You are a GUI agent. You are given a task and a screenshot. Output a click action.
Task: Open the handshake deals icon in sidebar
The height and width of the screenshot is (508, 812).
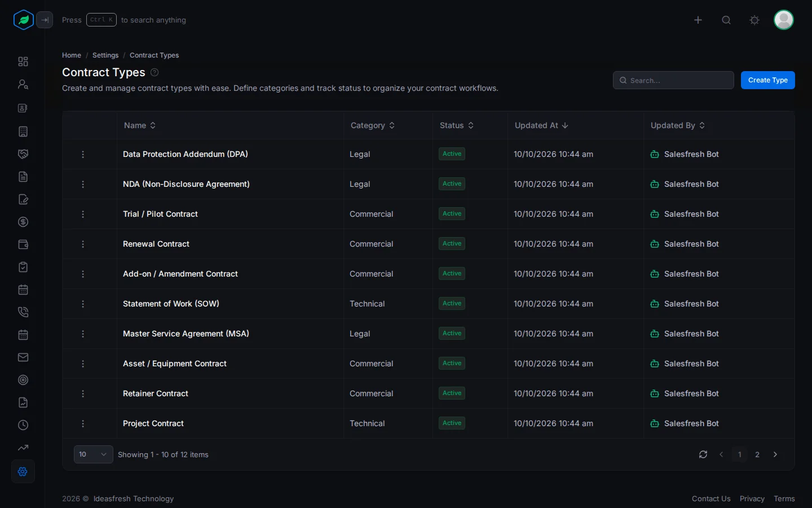23,154
